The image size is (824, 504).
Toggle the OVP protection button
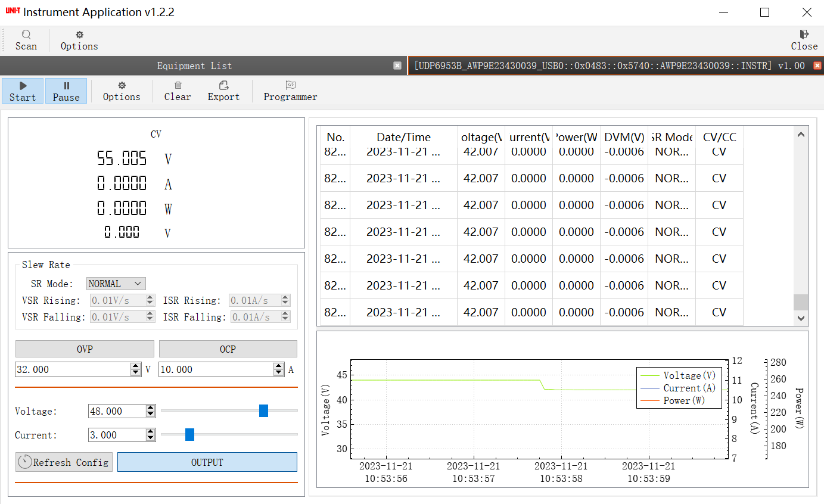pyautogui.click(x=85, y=349)
